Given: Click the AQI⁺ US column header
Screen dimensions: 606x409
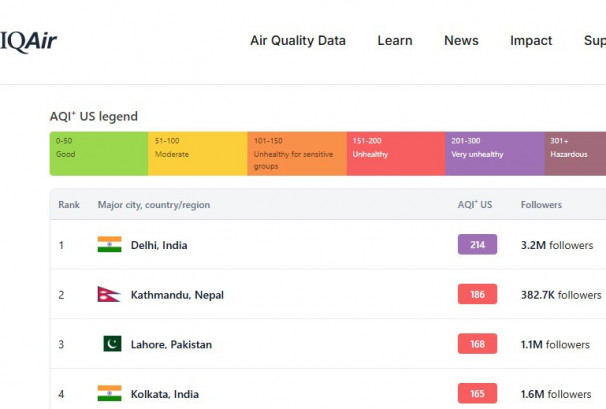Looking at the screenshot, I should 475,205.
